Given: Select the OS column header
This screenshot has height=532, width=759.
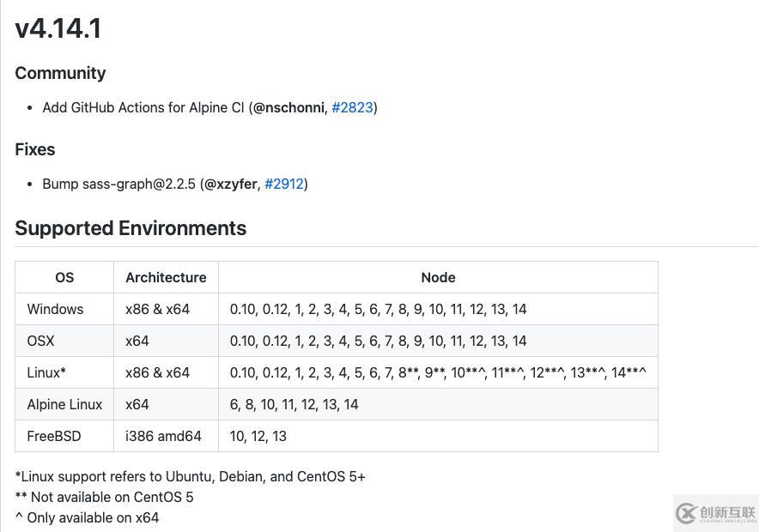Looking at the screenshot, I should (64, 277).
